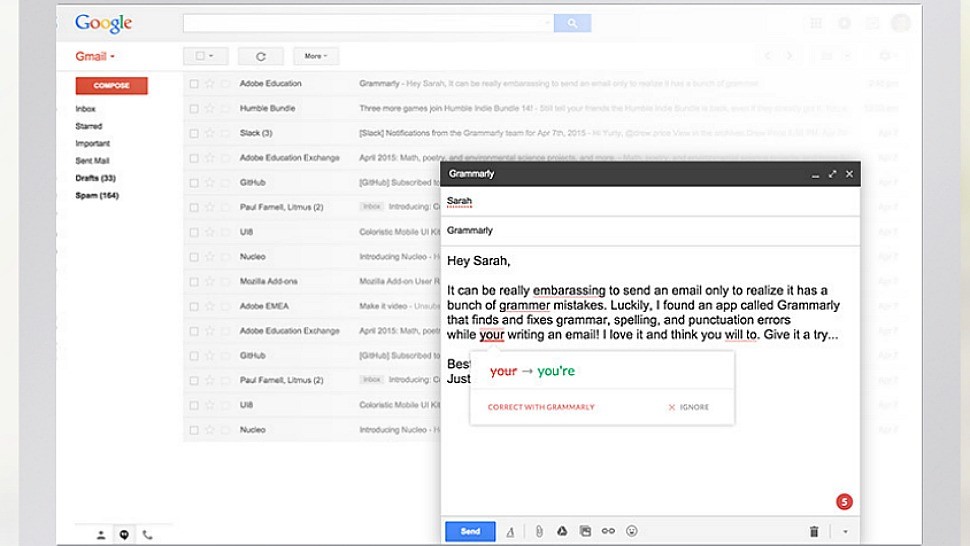970x546 pixels.
Task: Open more options arrow beside trash icon
Action: [845, 531]
